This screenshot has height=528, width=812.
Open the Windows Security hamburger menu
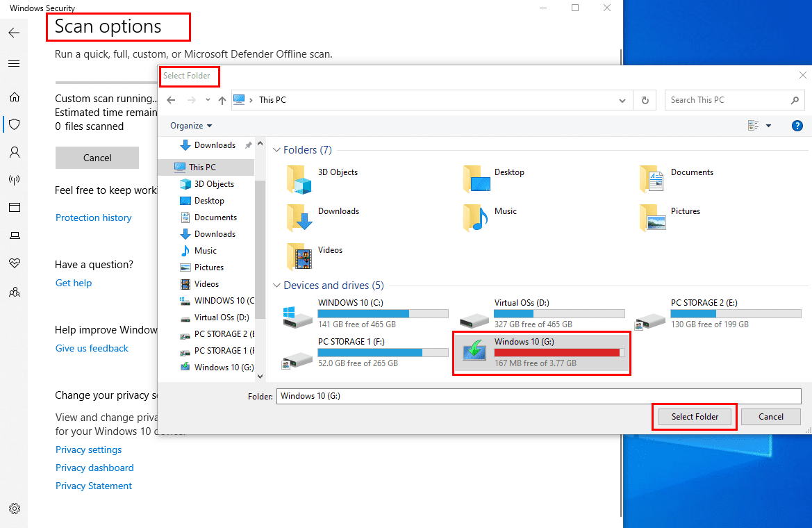click(14, 64)
